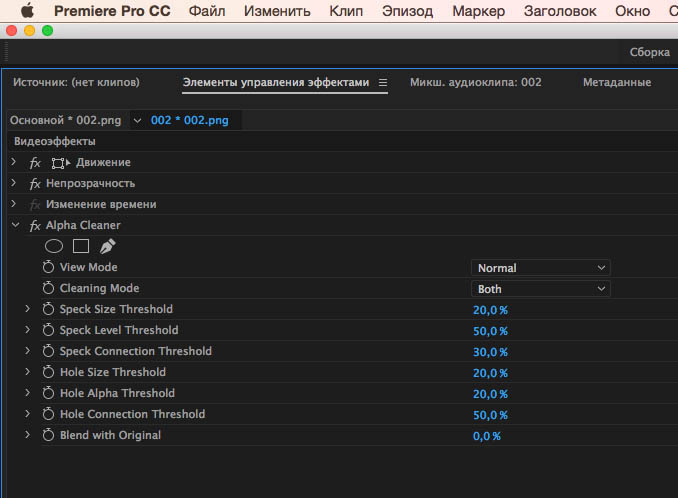678x498 pixels.
Task: Switch to the Источник: (нет клипов) tab
Action: 77,82
